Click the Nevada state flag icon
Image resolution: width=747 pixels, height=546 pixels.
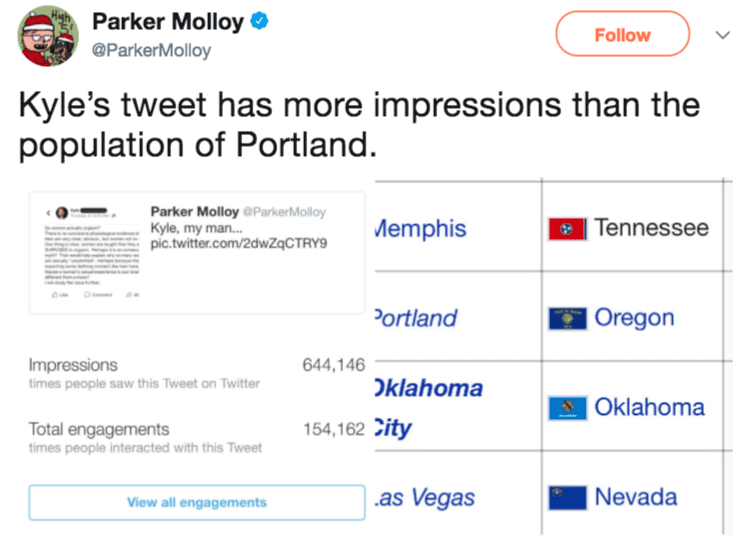pyautogui.click(x=567, y=498)
